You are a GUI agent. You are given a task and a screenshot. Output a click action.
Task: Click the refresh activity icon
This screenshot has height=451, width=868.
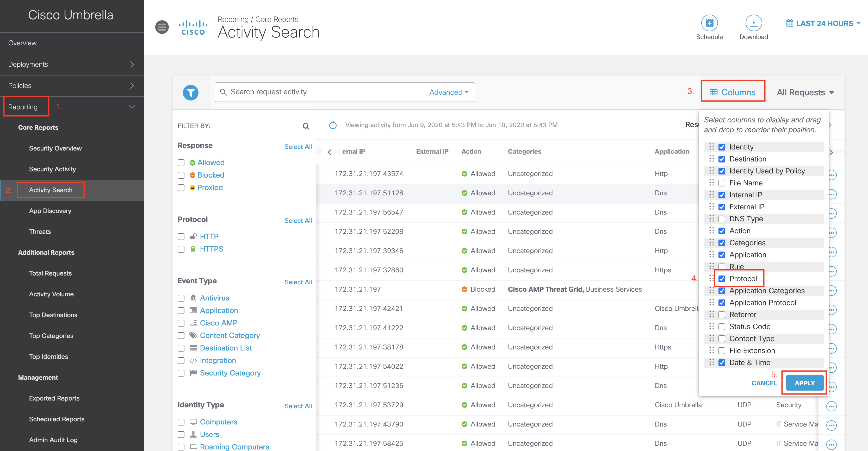click(333, 125)
